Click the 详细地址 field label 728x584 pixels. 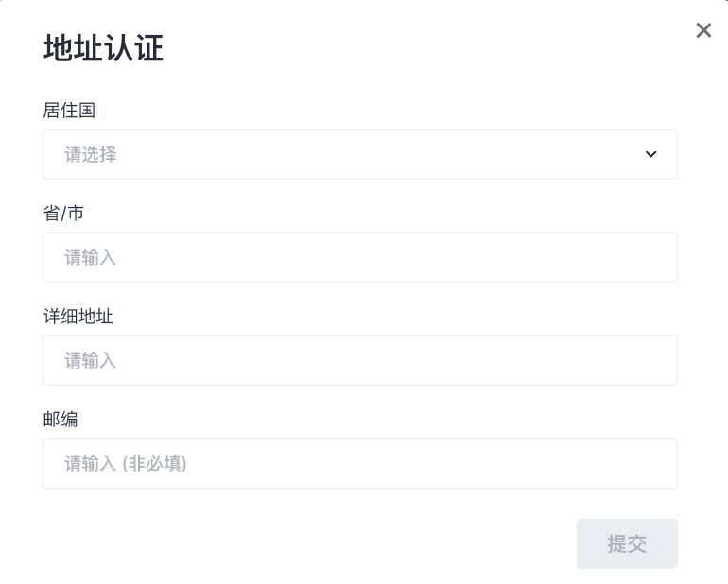pyautogui.click(x=78, y=317)
